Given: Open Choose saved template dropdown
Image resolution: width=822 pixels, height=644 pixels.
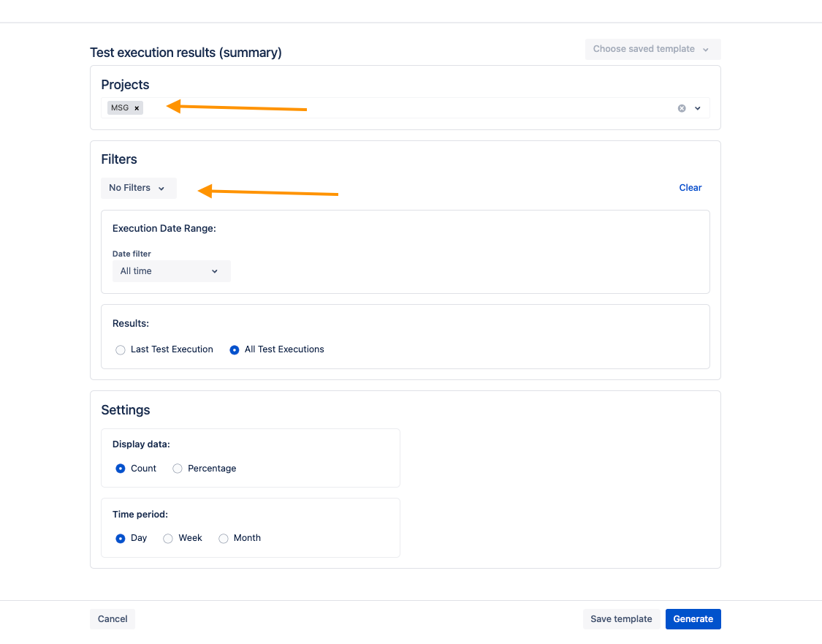Looking at the screenshot, I should tap(652, 49).
